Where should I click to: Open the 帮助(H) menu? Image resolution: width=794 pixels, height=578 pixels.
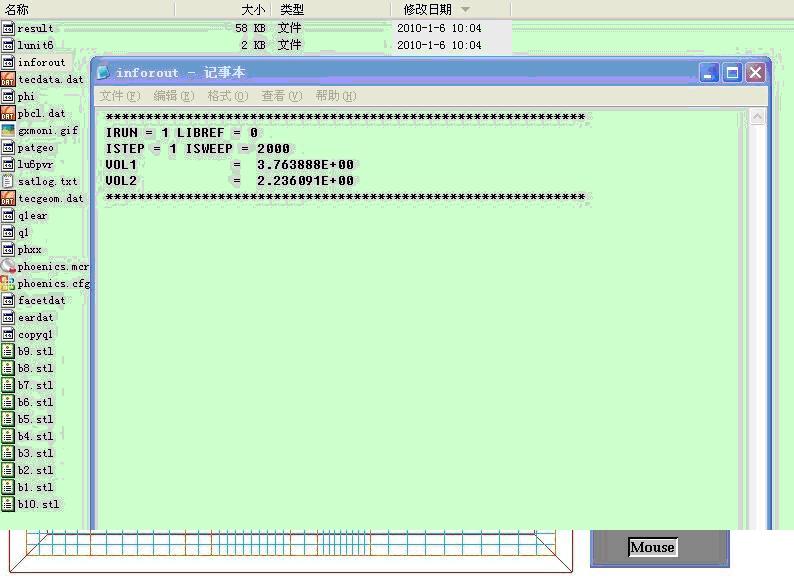pos(335,96)
